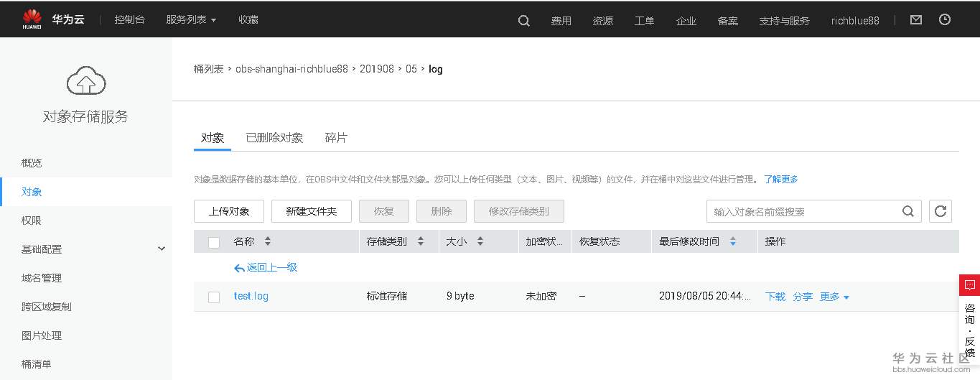Open the 更多 dropdown for test.log
The width and height of the screenshot is (980, 380).
pos(834,297)
